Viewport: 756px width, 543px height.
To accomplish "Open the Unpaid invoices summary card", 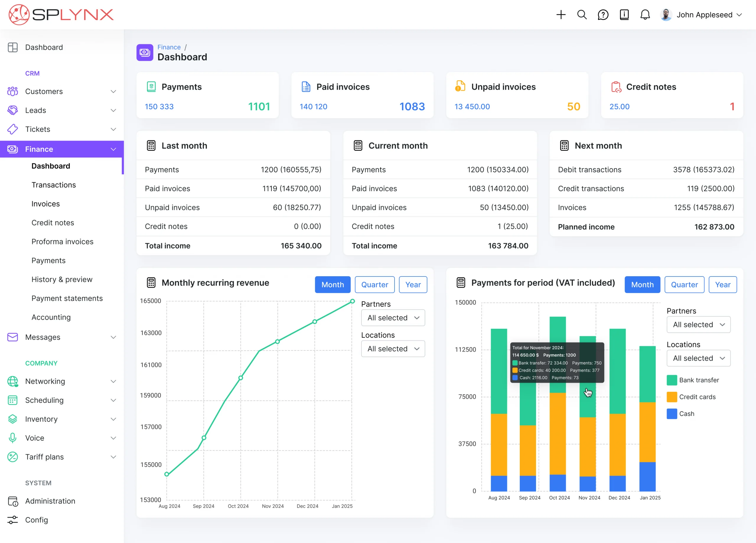I will (517, 95).
